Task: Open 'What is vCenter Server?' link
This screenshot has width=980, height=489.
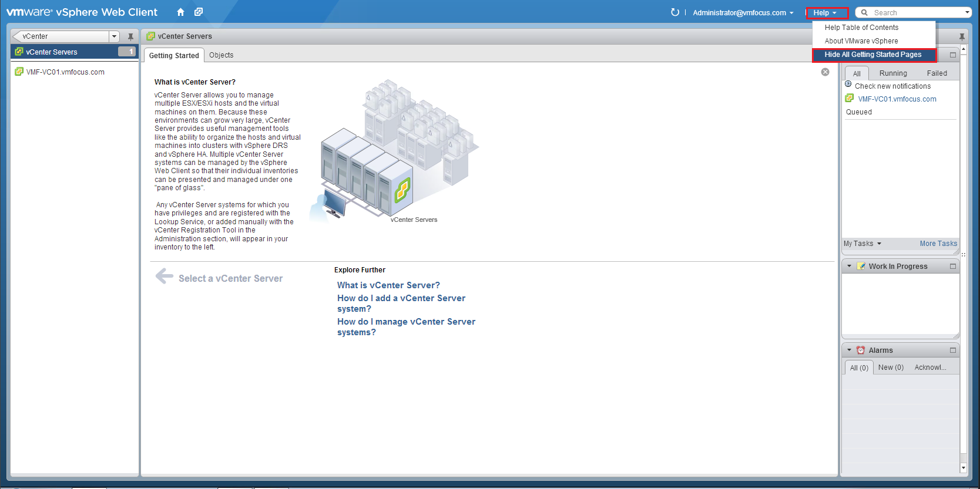Action: pos(388,285)
